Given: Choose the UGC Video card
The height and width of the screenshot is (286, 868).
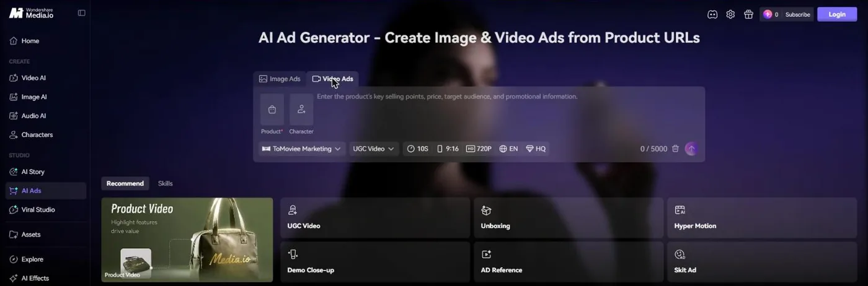Looking at the screenshot, I should [x=374, y=218].
